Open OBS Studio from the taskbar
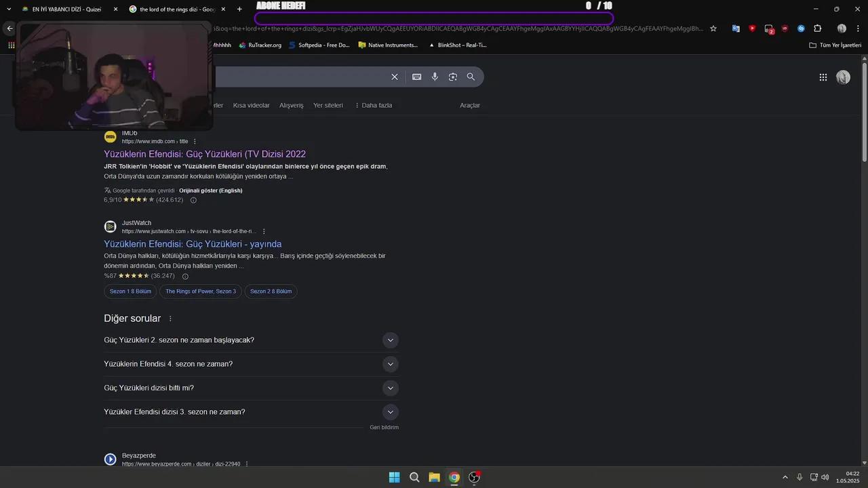 [475, 477]
